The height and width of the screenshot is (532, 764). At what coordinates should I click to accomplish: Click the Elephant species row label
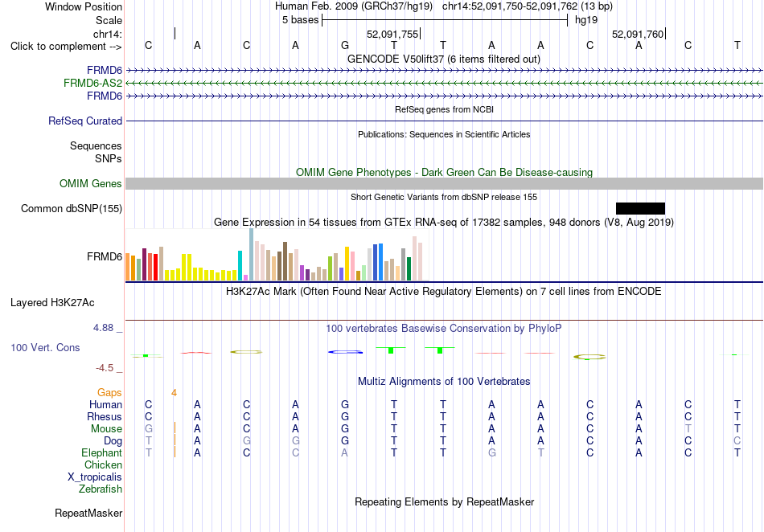point(102,452)
